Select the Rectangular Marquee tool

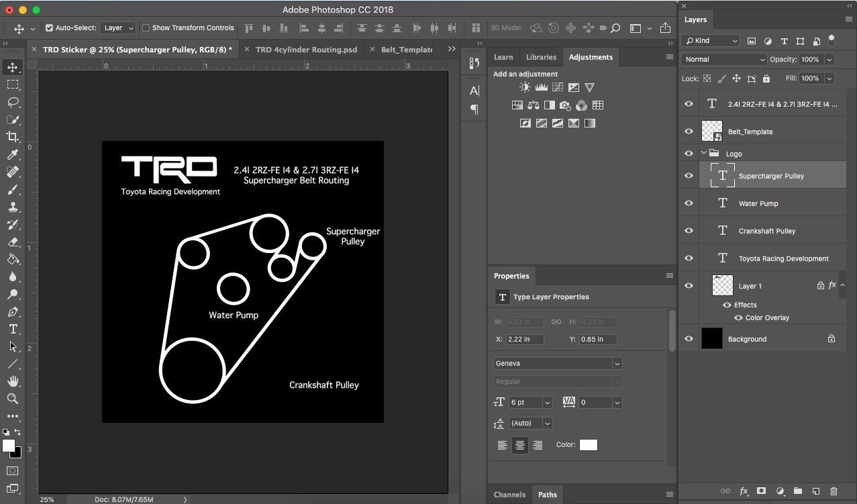12,85
